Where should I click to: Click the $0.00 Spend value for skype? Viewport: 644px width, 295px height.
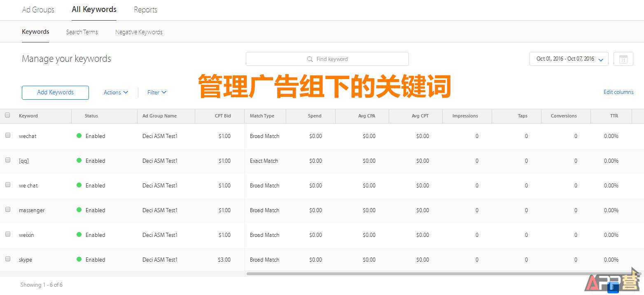pyautogui.click(x=315, y=260)
